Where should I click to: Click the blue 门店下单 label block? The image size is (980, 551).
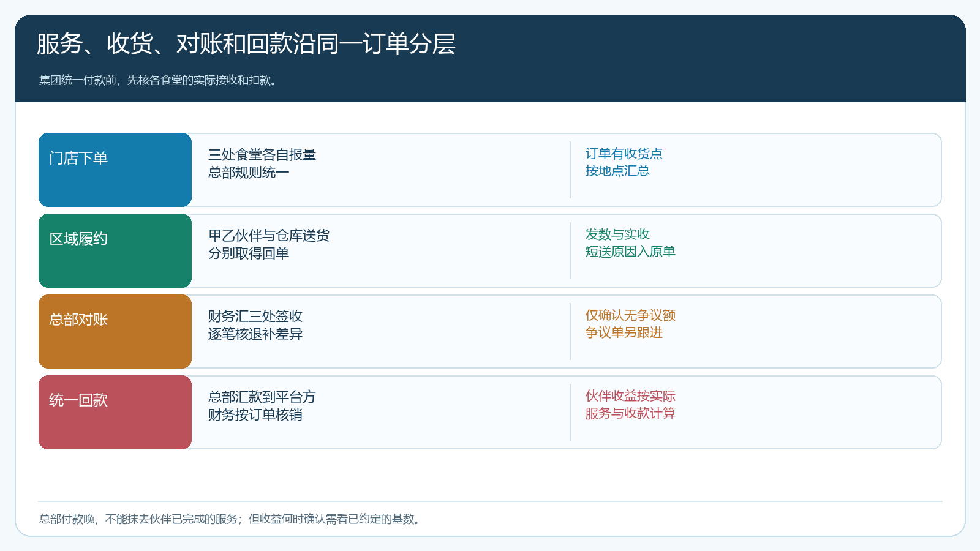pyautogui.click(x=115, y=170)
